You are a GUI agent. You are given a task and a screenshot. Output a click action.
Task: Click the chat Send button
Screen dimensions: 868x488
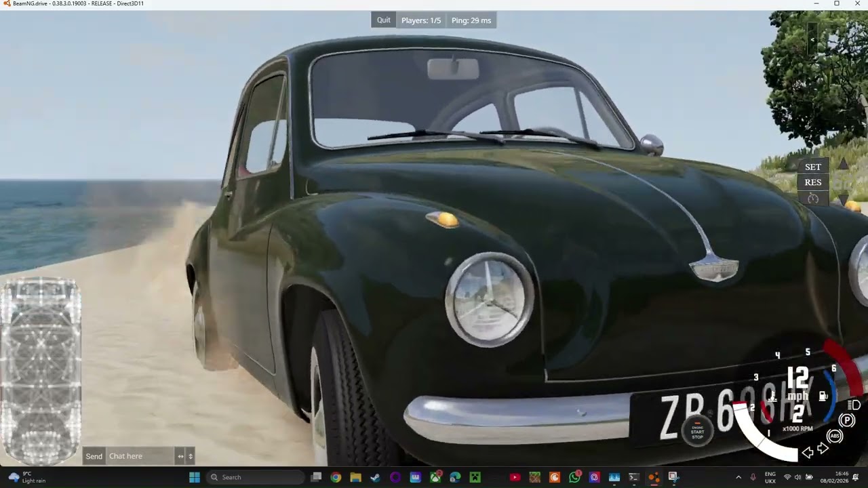pos(94,456)
